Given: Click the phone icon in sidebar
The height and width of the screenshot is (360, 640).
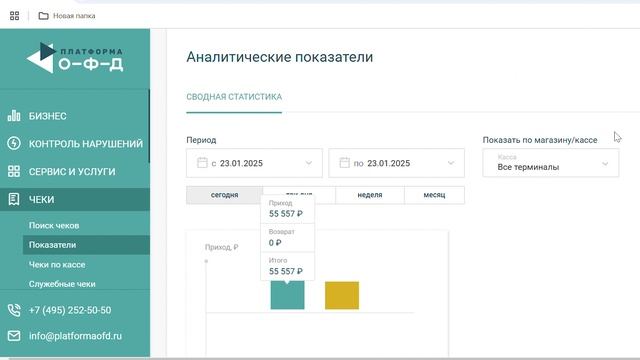Looking at the screenshot, I should click(14, 310).
